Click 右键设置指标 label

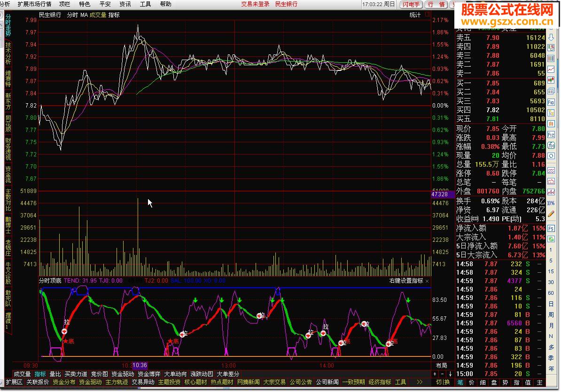tap(406, 281)
